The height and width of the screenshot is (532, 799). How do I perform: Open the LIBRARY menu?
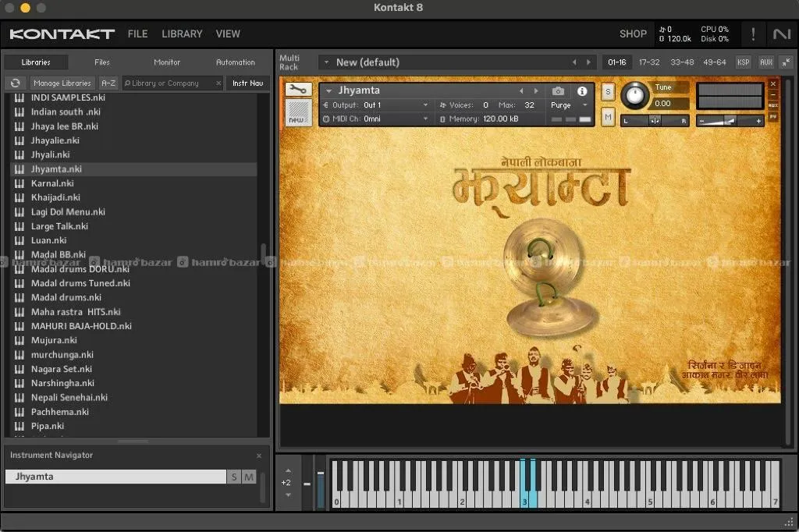click(x=182, y=34)
